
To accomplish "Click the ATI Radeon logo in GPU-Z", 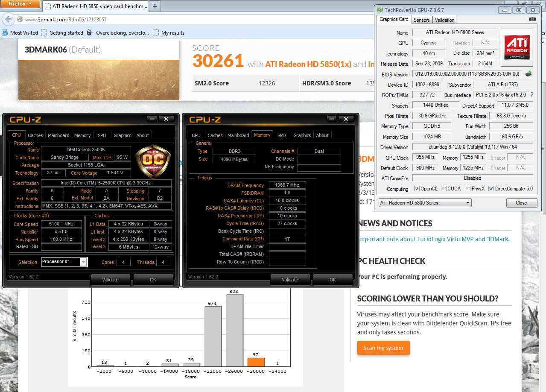I will pos(517,47).
